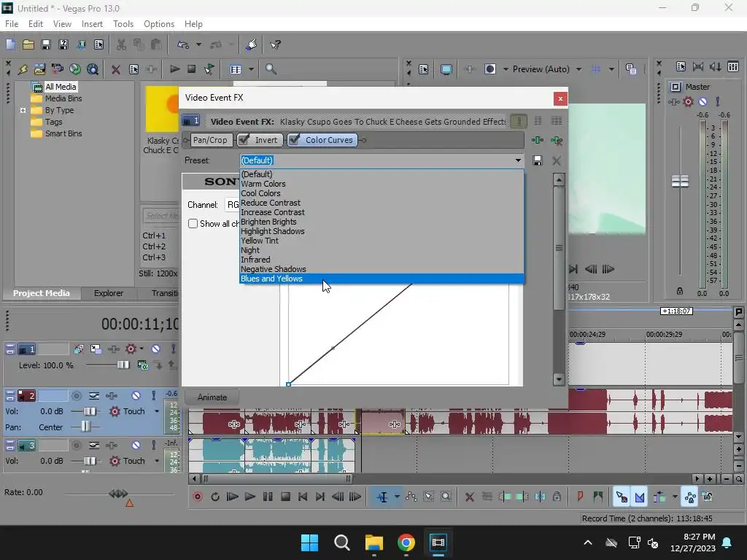This screenshot has height=560, width=747.
Task: Close the Video Event FX window
Action: (x=560, y=98)
